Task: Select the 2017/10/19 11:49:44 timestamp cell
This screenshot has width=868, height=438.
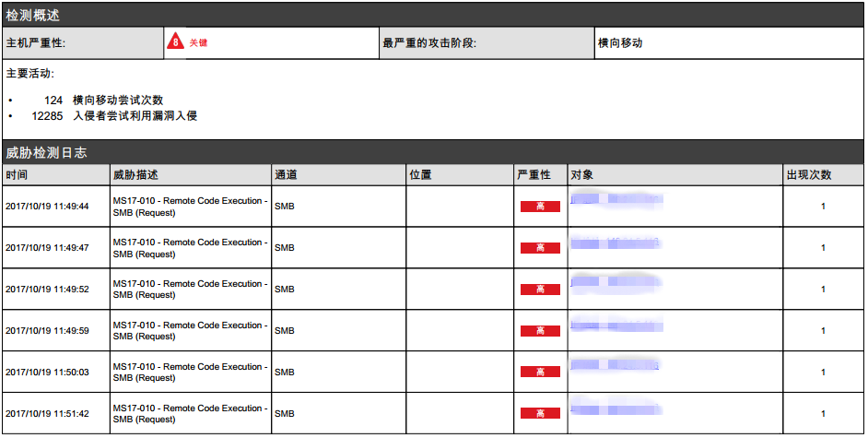Action: pyautogui.click(x=47, y=207)
